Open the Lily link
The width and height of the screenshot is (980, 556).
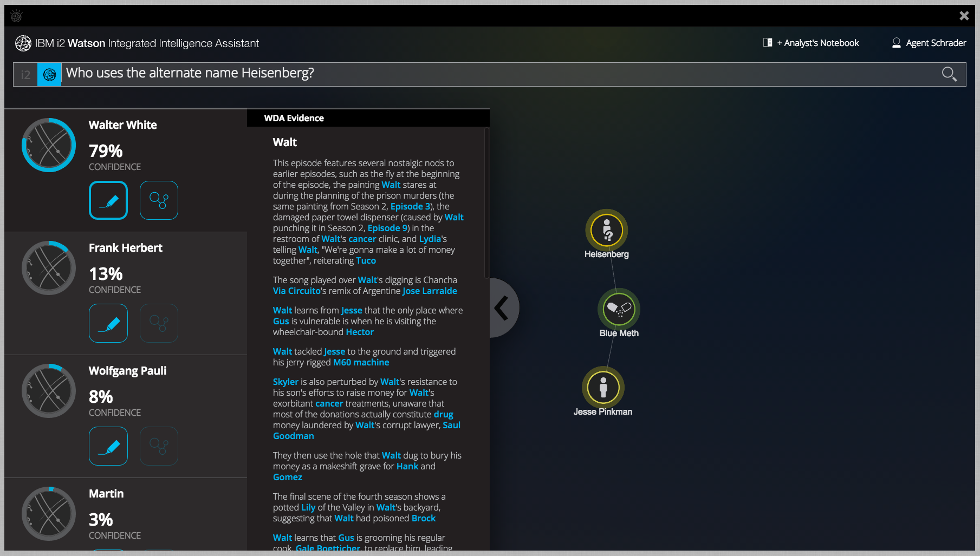(308, 507)
